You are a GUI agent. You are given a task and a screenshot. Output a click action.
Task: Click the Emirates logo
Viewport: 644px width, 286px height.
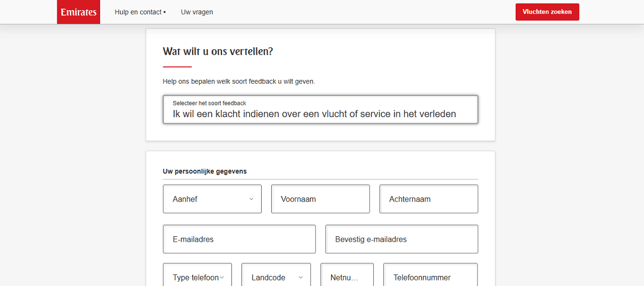(x=78, y=12)
